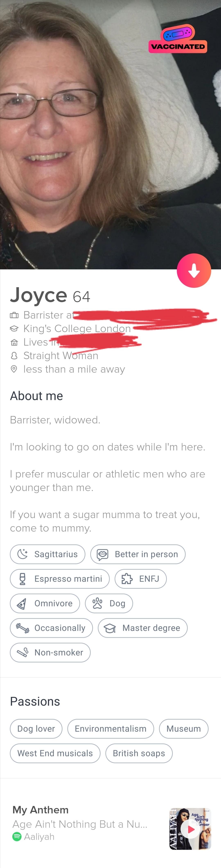This screenshot has width=221, height=868.
Task: Select the Espresso martini chip
Action: 60,579
